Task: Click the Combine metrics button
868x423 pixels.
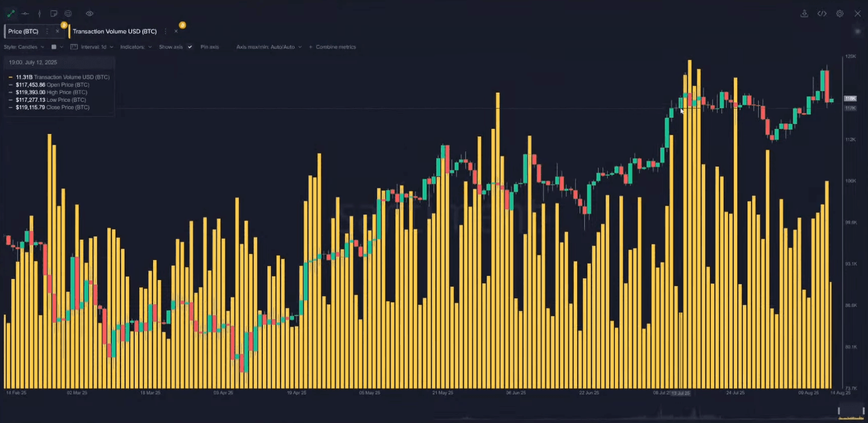Action: click(333, 47)
